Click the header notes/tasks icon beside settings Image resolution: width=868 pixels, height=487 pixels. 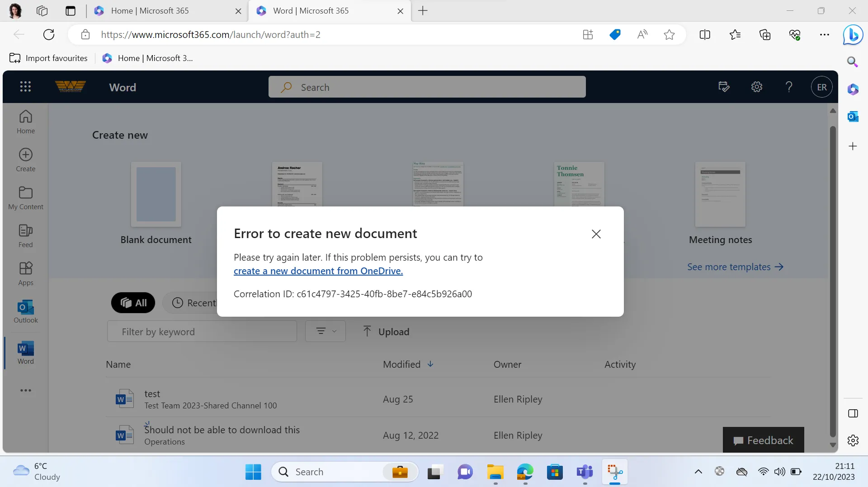(724, 87)
